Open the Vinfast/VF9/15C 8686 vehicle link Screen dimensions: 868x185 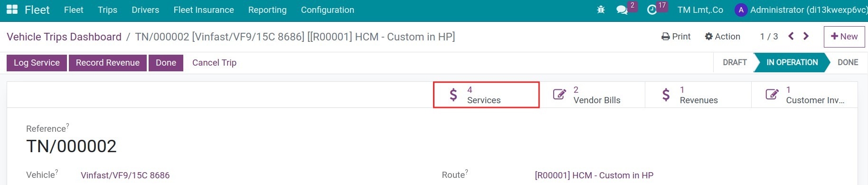(125, 175)
